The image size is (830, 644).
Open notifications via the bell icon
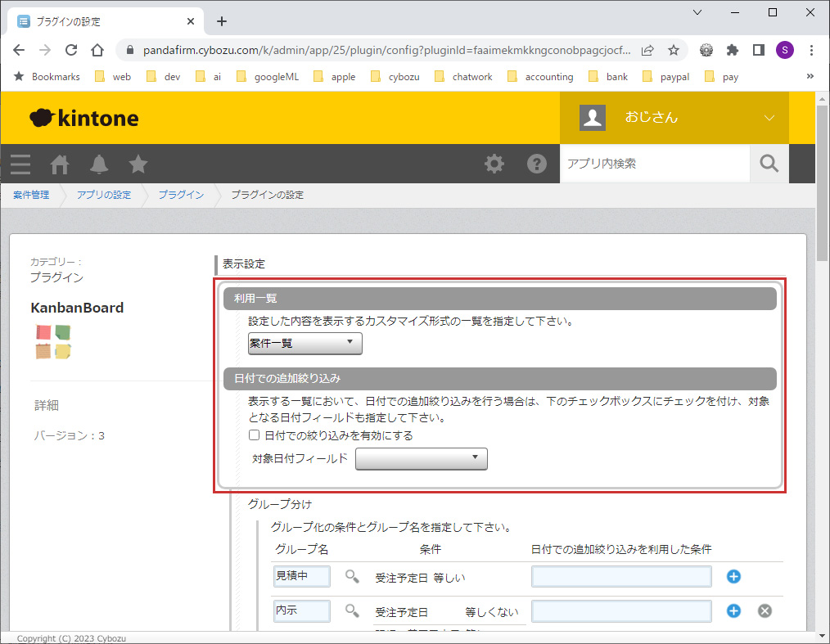(98, 164)
